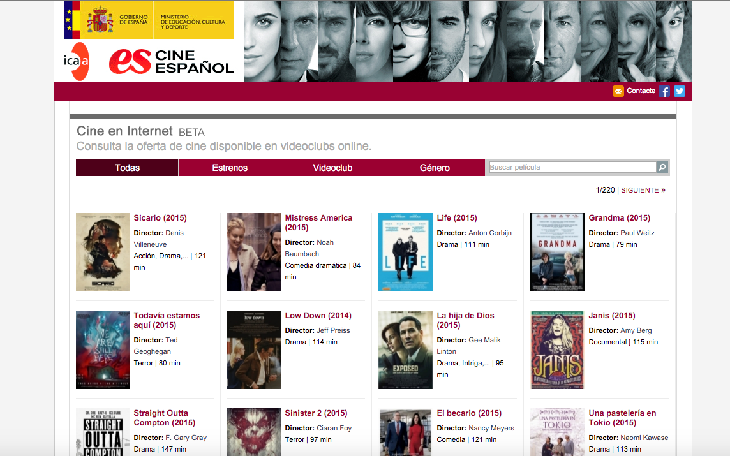Open the Género tab
The image size is (730, 456).
[435, 168]
